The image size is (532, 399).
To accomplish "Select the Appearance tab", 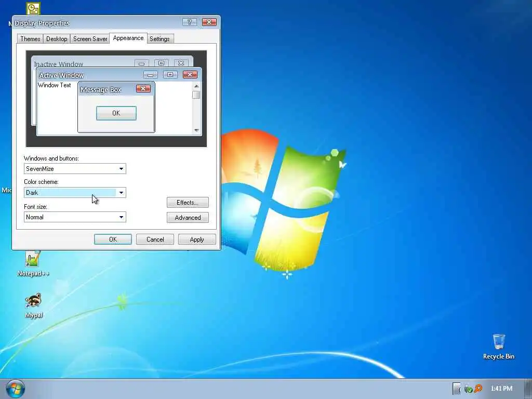I will click(x=128, y=38).
